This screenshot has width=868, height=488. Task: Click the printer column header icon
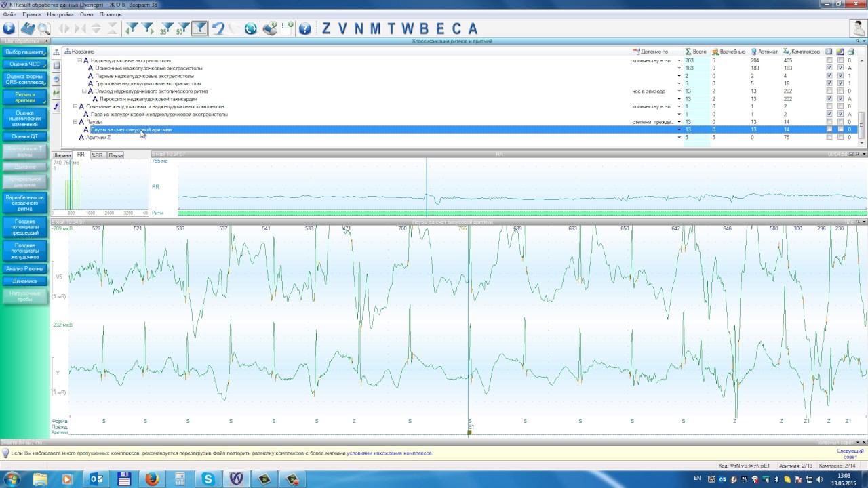850,52
